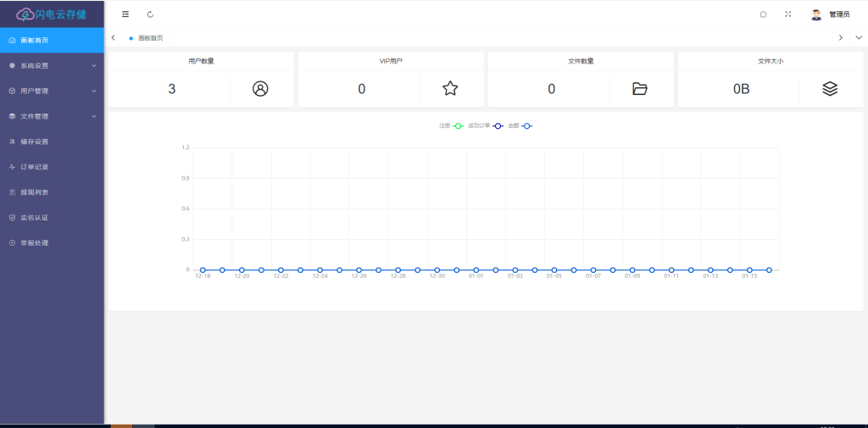Click the user profile icon in 用户数量 card
868x428 pixels.
tap(260, 89)
